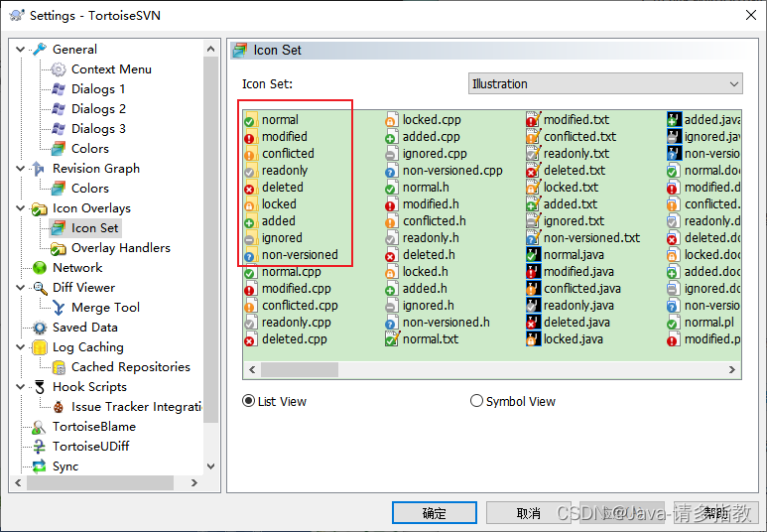The height and width of the screenshot is (532, 767).
Task: Click the Revision Graph icon
Action: click(x=39, y=169)
